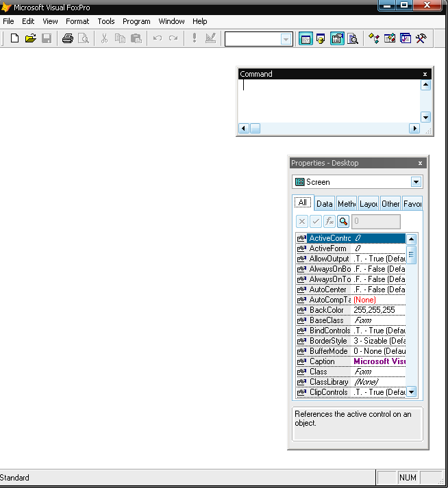Click the Command window scroll left arrow
This screenshot has width=448, height=488.
point(244,128)
